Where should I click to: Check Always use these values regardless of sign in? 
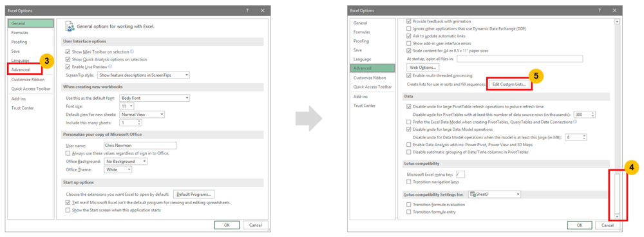point(68,153)
